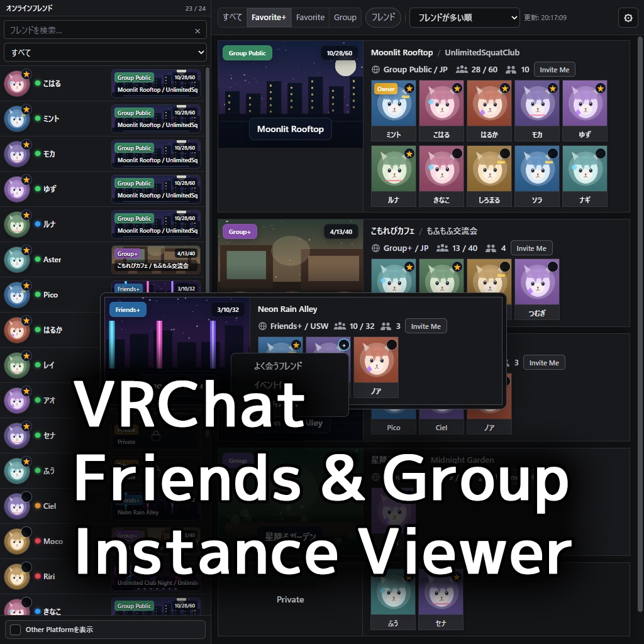Click Invite Me below the Neon Rain popup

(x=544, y=363)
